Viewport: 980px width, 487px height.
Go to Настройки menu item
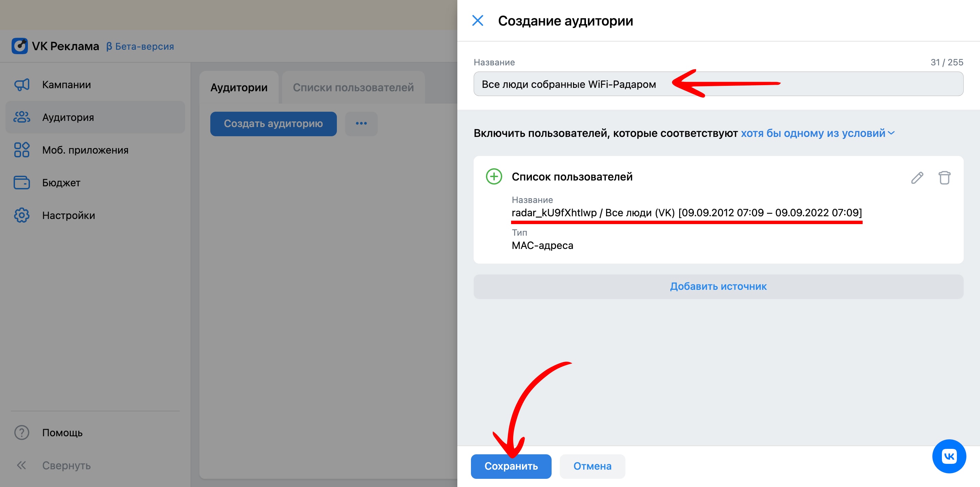[95, 216]
